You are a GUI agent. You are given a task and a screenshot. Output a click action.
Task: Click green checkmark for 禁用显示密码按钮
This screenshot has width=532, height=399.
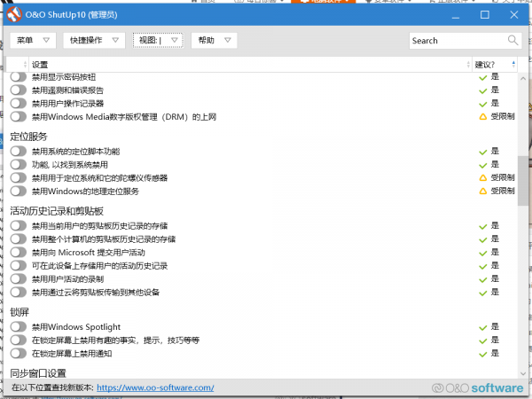click(483, 78)
